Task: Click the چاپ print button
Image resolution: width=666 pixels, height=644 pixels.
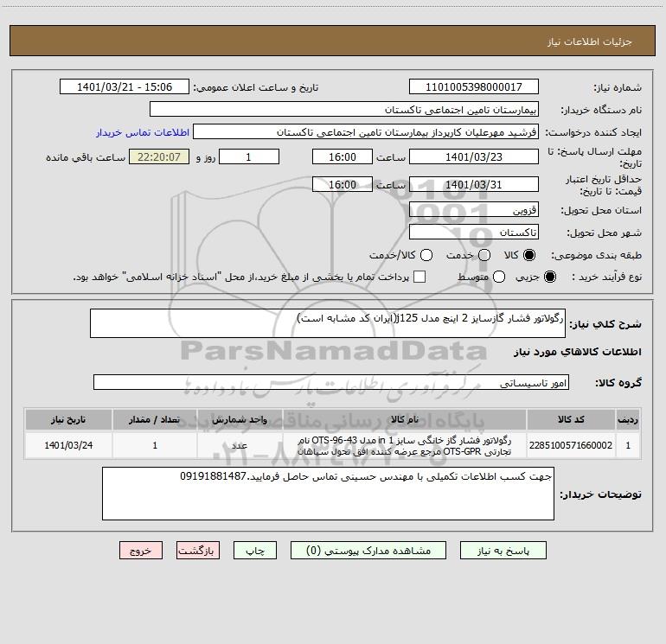Action: tap(255, 551)
